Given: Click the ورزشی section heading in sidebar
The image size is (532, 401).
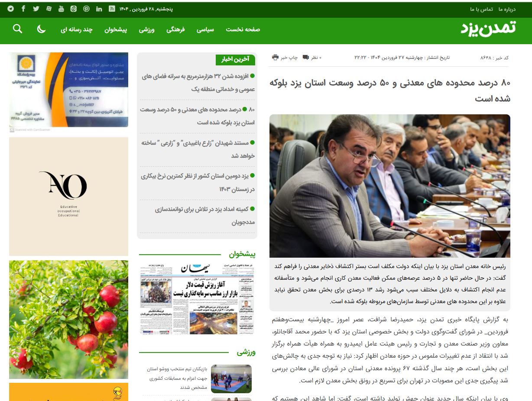Looking at the screenshot, I should point(246,352).
